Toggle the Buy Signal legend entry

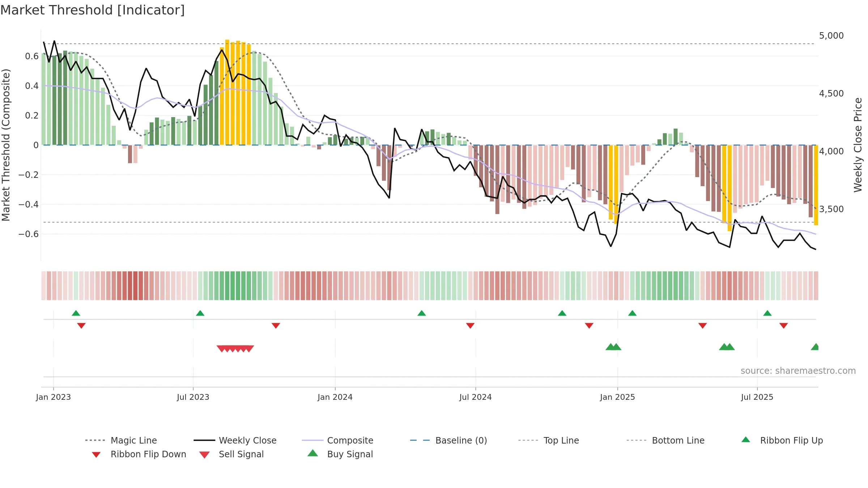tap(340, 454)
